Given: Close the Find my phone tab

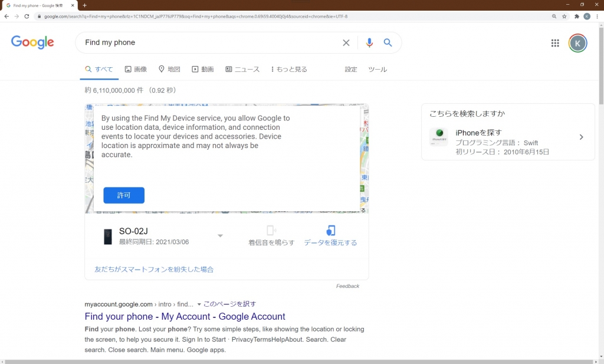Looking at the screenshot, I should [73, 5].
